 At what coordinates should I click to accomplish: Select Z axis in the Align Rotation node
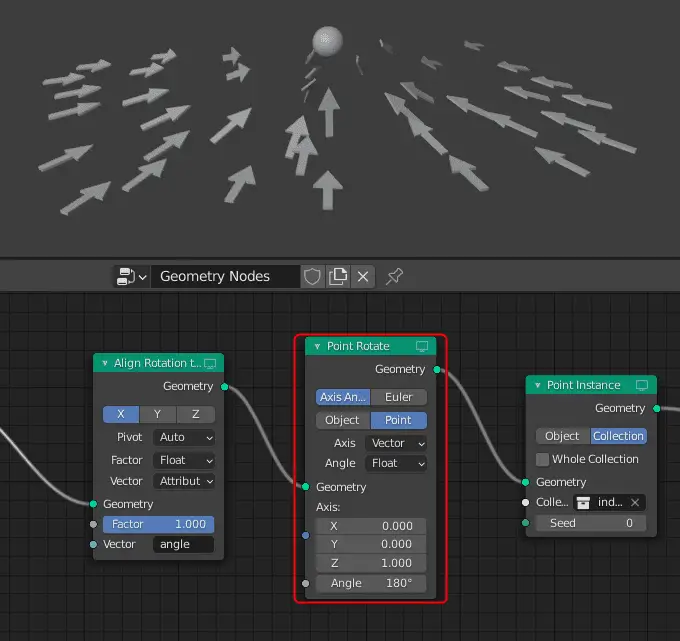pos(196,414)
